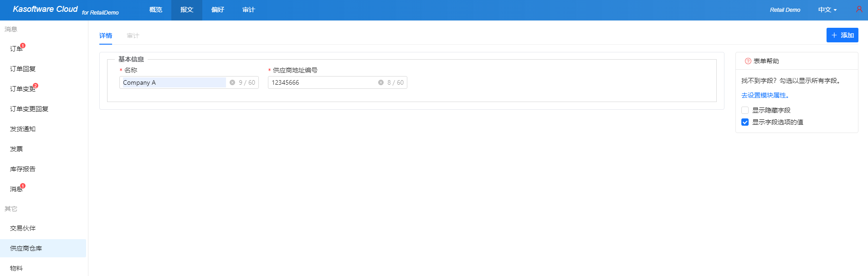Click into the 名称 input field
The image size is (868, 276).
(x=173, y=82)
